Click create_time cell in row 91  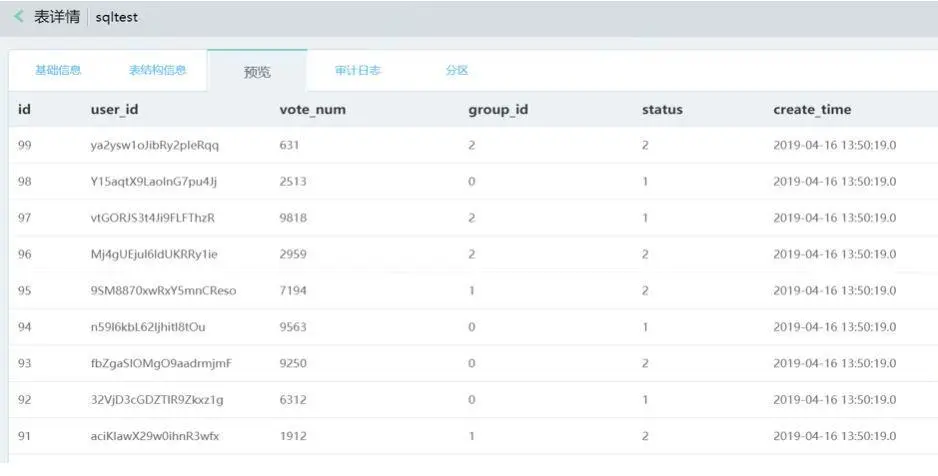pos(835,437)
